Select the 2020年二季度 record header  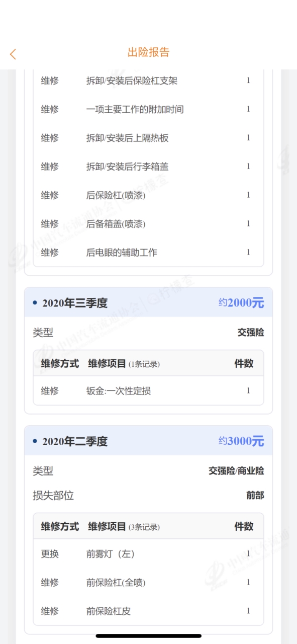(x=148, y=441)
